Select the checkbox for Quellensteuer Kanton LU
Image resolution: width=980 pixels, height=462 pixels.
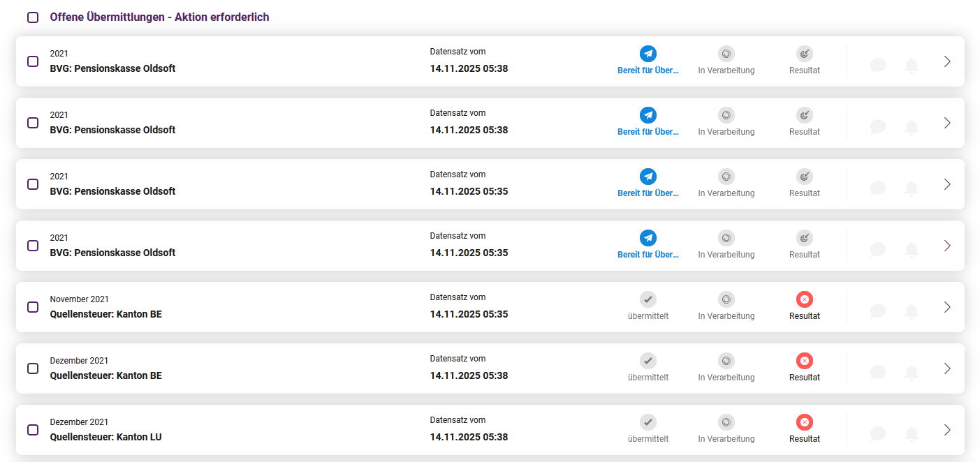(33, 430)
